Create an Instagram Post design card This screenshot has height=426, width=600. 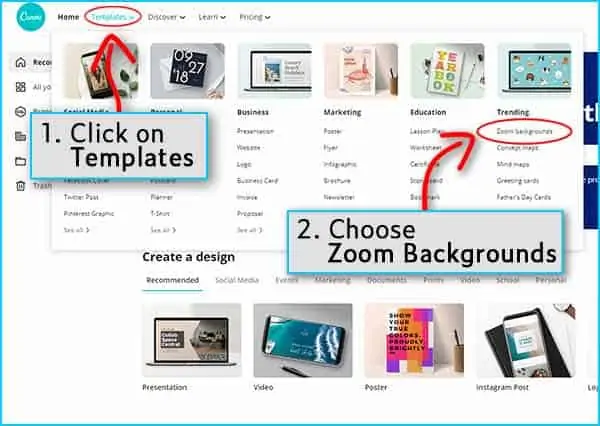pos(526,340)
